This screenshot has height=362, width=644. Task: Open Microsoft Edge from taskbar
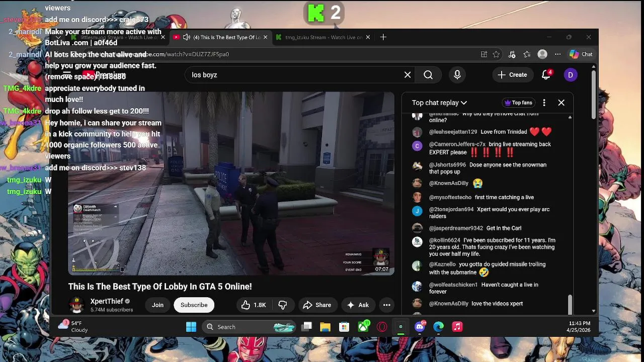point(439,327)
